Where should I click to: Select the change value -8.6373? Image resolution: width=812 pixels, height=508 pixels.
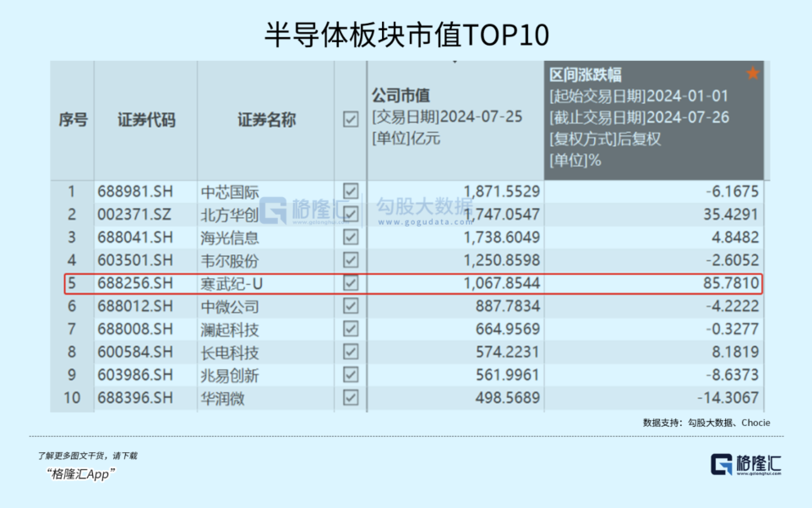[733, 375]
